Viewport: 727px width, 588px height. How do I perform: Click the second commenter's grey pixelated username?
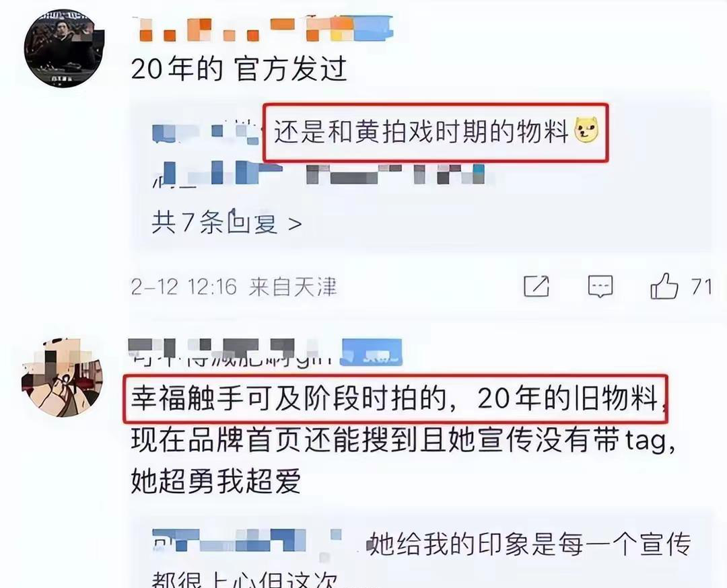coord(230,352)
